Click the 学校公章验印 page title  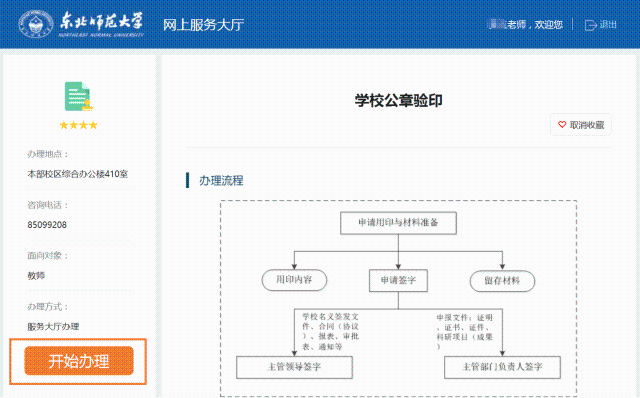click(398, 100)
